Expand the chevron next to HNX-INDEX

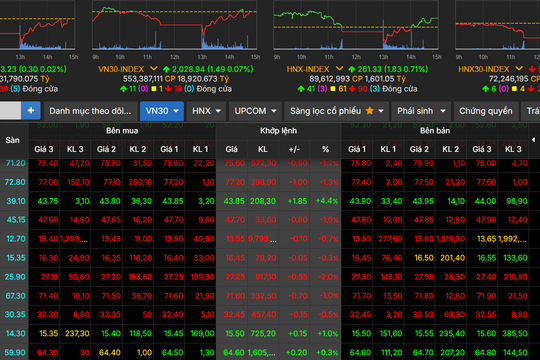pos(339,69)
